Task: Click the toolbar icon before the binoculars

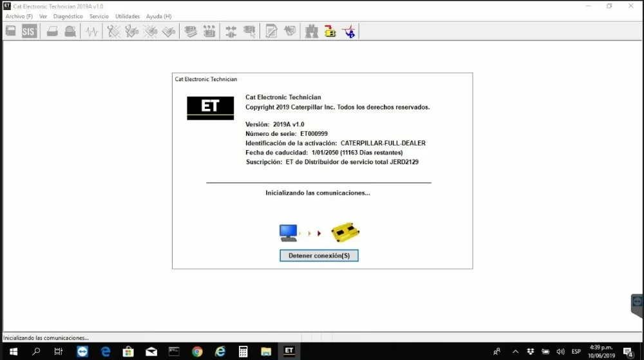Action: [290, 31]
